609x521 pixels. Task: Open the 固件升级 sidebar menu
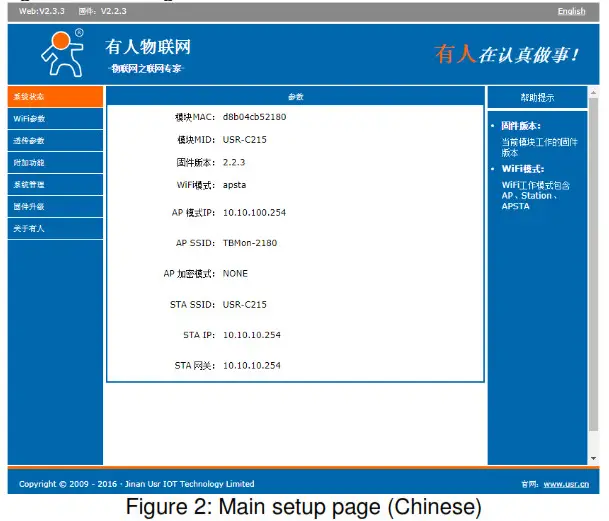(55, 206)
